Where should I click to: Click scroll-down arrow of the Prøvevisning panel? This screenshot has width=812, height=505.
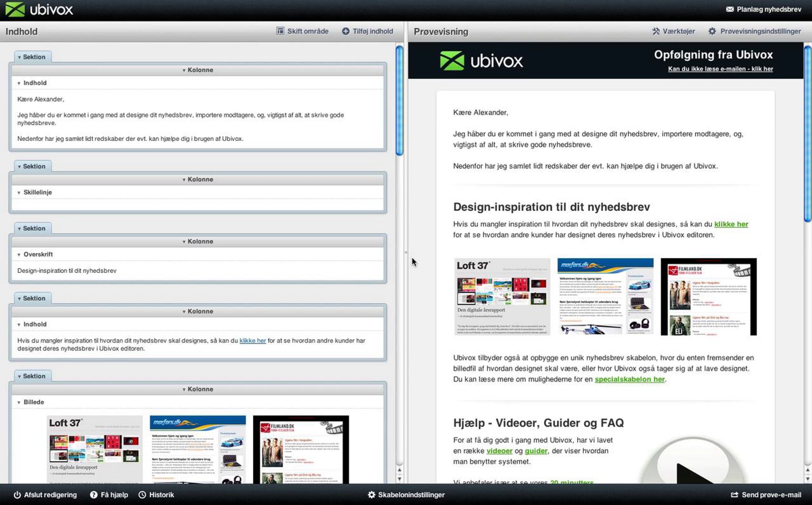click(808, 479)
